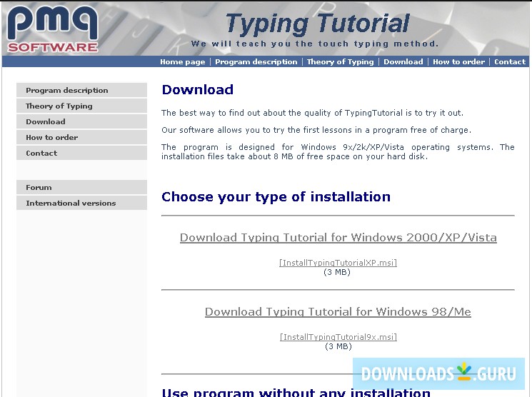Open Theory of Typing in top navigation bar
This screenshot has height=397, width=532.
pyautogui.click(x=341, y=61)
